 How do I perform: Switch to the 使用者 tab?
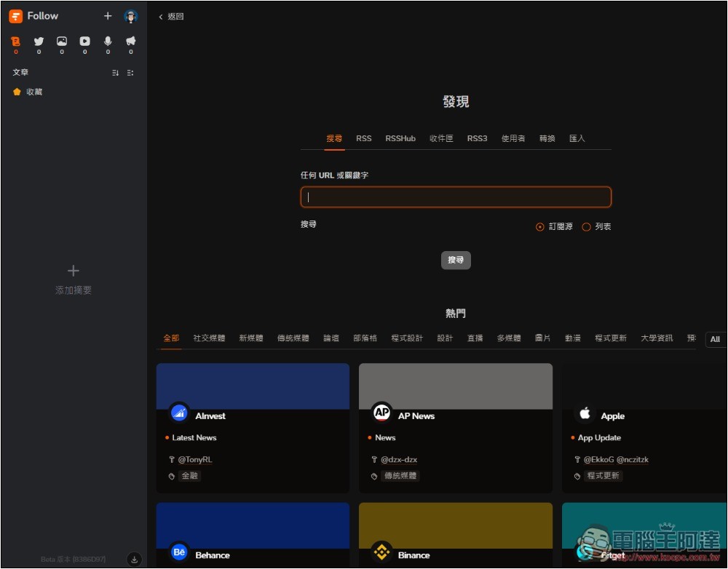tap(513, 138)
